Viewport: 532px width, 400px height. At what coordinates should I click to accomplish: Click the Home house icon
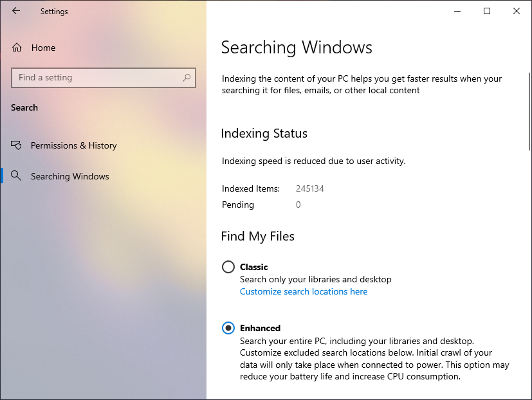pyautogui.click(x=17, y=48)
